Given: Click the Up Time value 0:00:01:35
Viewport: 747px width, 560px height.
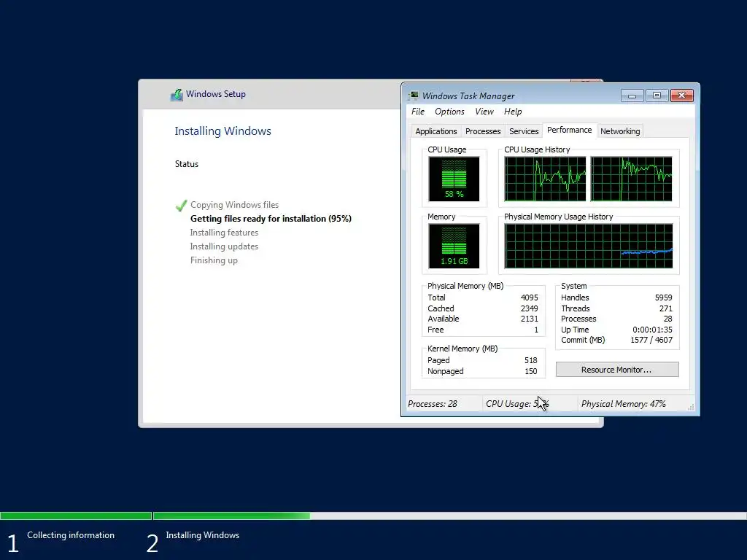Looking at the screenshot, I should pos(652,330).
